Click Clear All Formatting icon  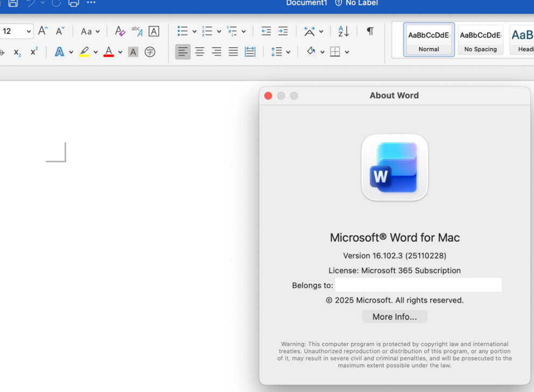pos(120,31)
